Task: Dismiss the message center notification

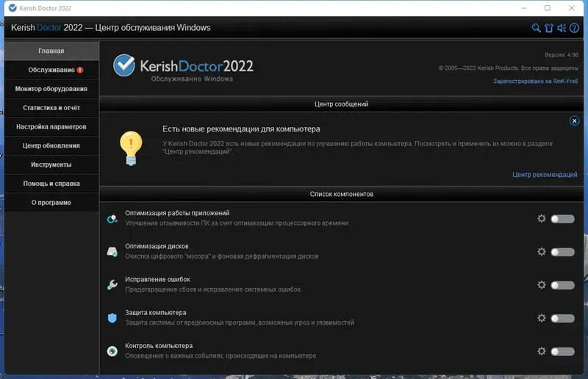Action: coord(574,120)
